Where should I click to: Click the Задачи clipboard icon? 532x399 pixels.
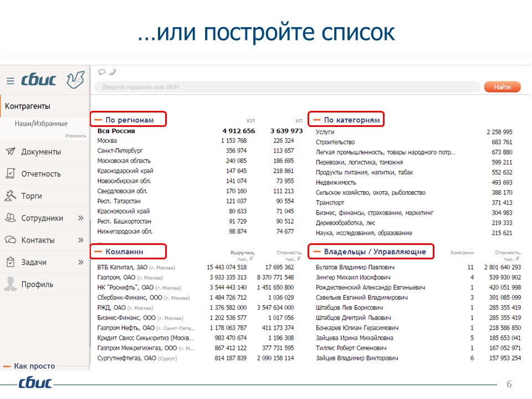pyautogui.click(x=11, y=262)
